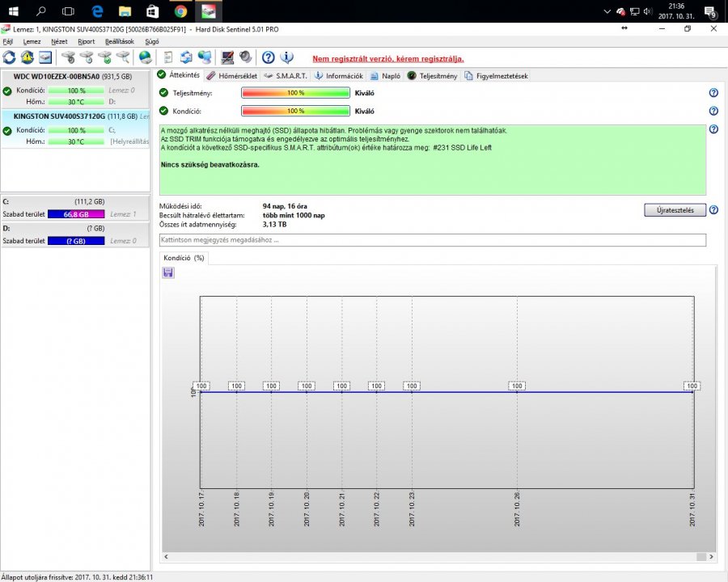The width and height of the screenshot is (728, 582).
Task: Click the refresh circular arrows toolbar icon
Action: tap(9, 57)
